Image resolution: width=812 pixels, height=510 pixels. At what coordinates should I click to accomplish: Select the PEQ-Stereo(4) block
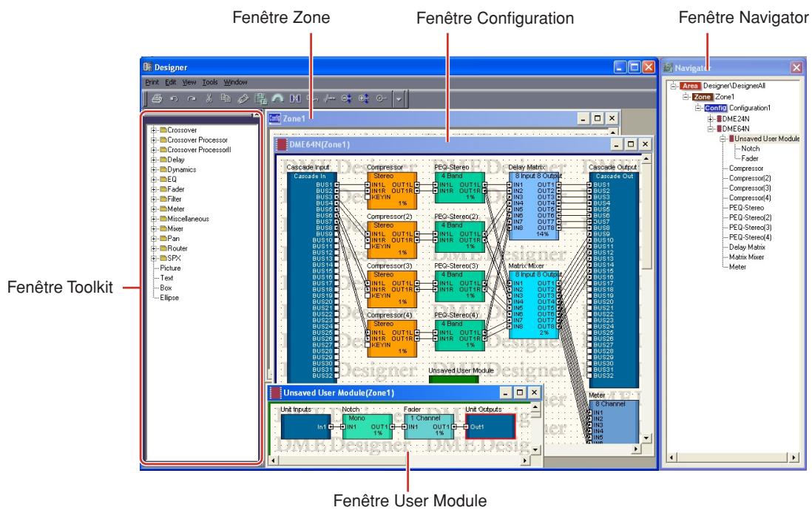[460, 335]
